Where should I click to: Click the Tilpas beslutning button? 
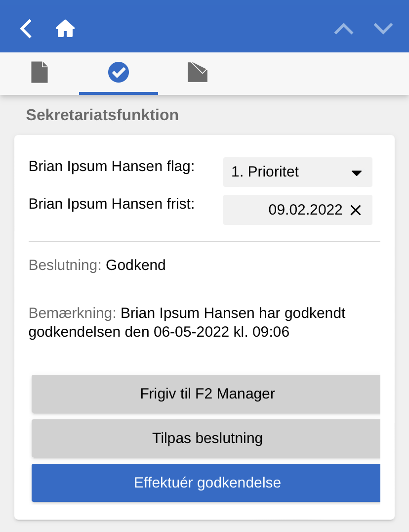(x=207, y=439)
